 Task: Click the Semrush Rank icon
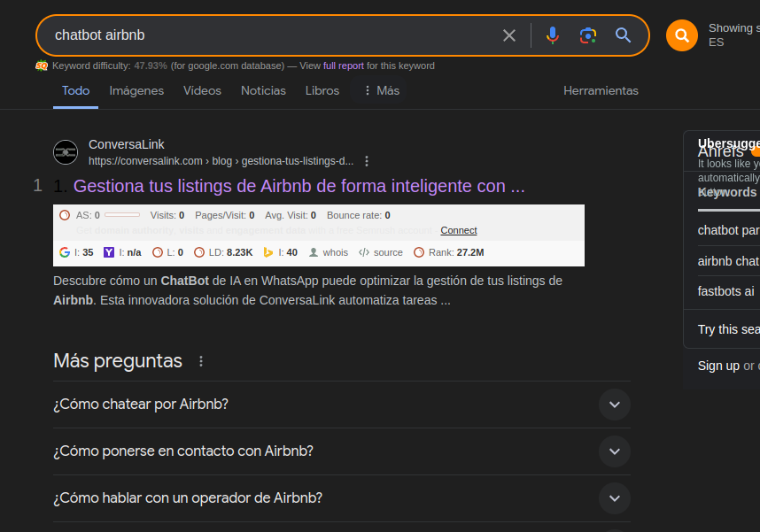(x=419, y=252)
